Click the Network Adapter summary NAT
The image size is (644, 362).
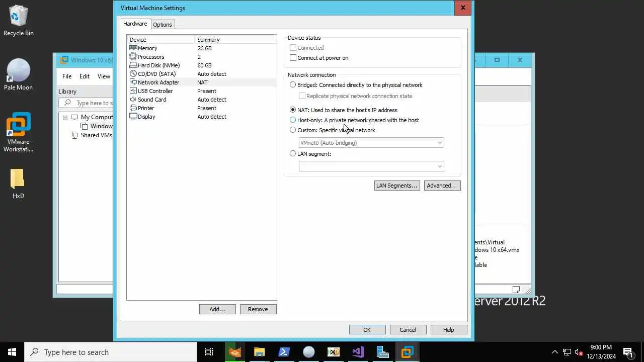pos(202,82)
